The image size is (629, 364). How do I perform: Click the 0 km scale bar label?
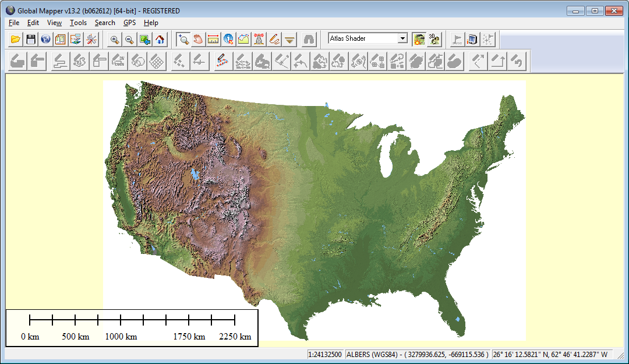pyautogui.click(x=30, y=337)
